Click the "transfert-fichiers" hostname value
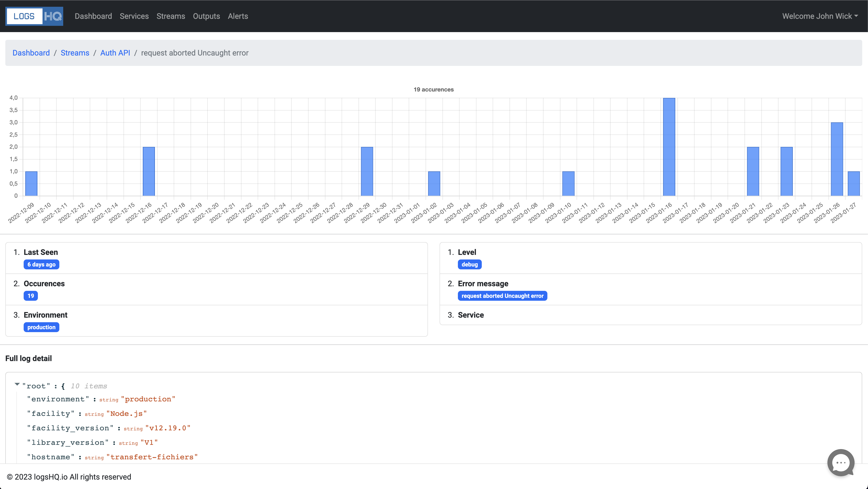The height and width of the screenshot is (489, 868). coord(152,457)
